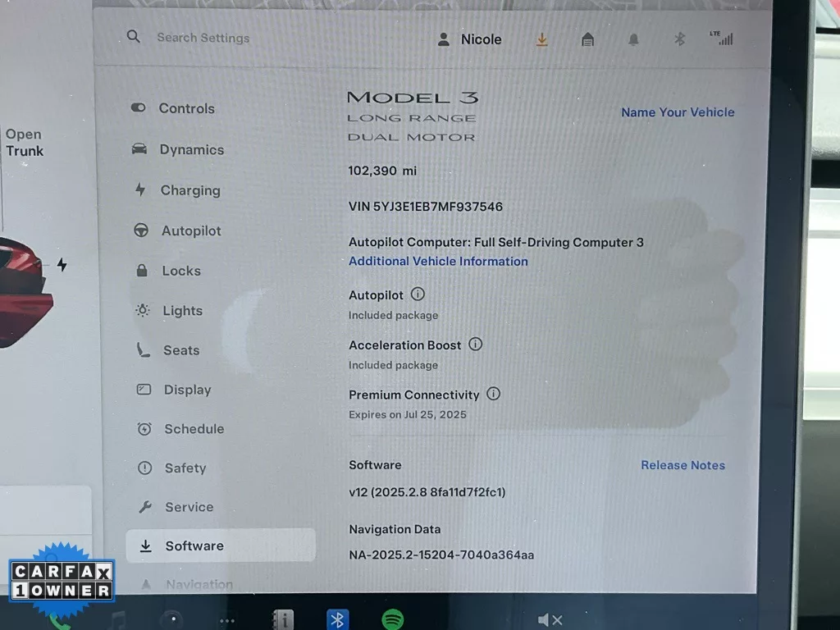
Task: View software Release Notes
Action: [x=682, y=465]
